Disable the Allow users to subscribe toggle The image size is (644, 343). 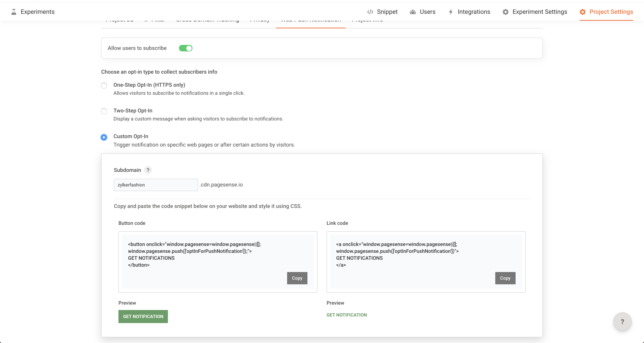click(x=186, y=48)
